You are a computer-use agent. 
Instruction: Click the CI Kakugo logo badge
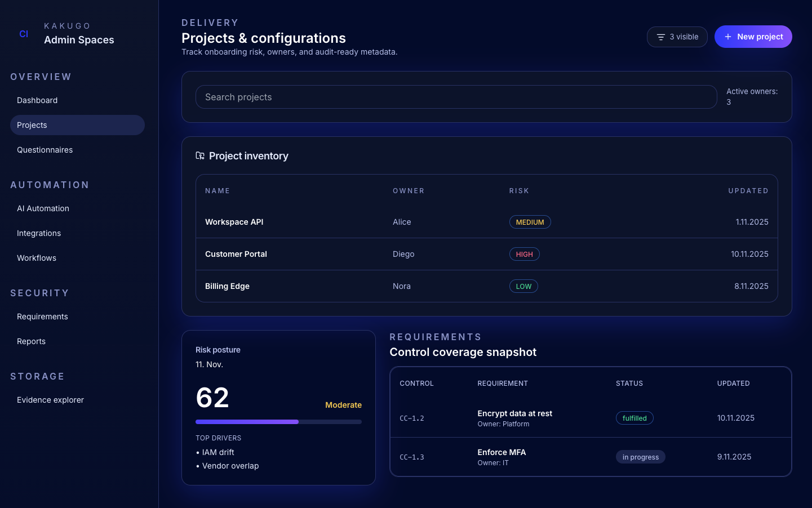24,34
